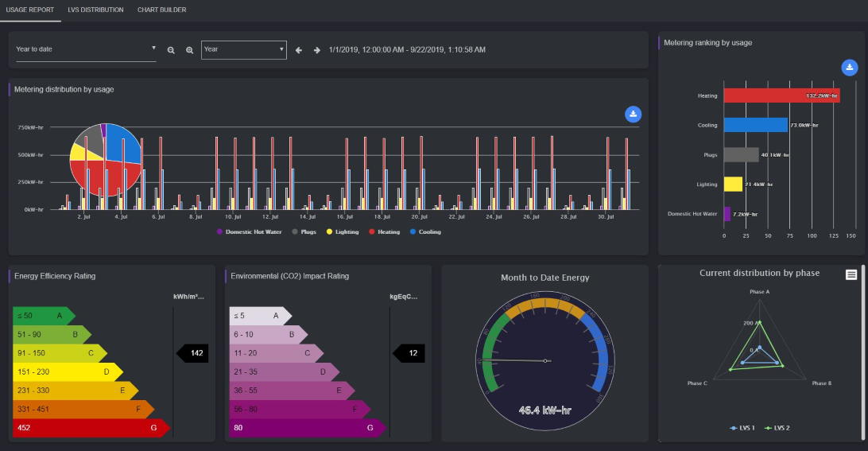Expand the Year to date dropdown
The height and width of the screenshot is (451, 868).
pos(86,49)
